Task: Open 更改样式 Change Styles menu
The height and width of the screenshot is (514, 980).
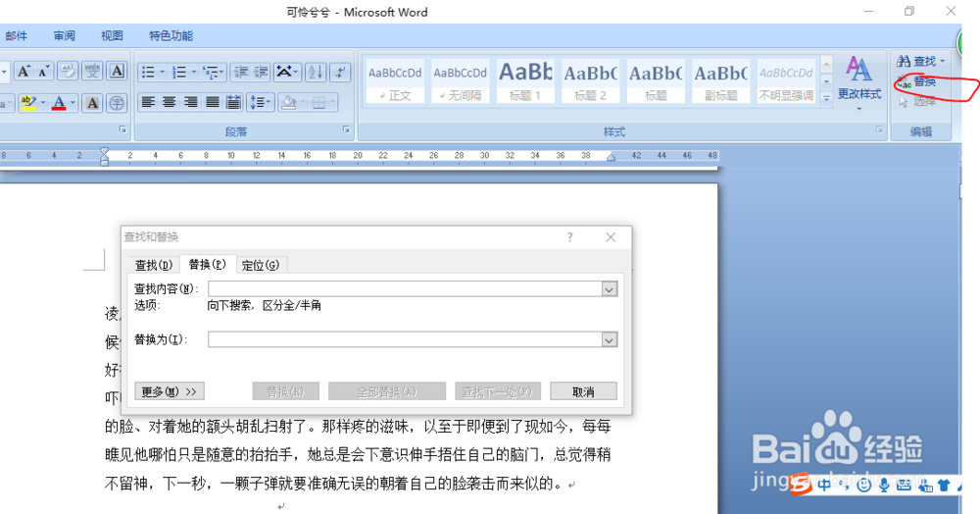Action: pyautogui.click(x=859, y=83)
